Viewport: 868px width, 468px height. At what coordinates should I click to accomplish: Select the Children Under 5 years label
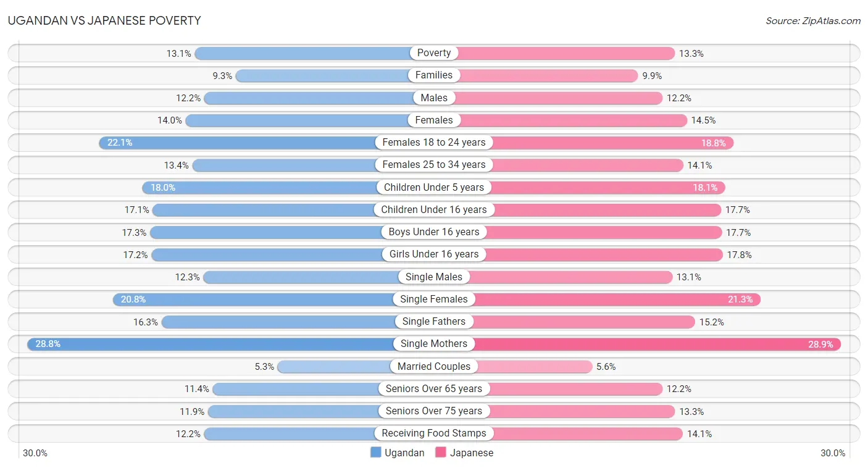point(434,187)
